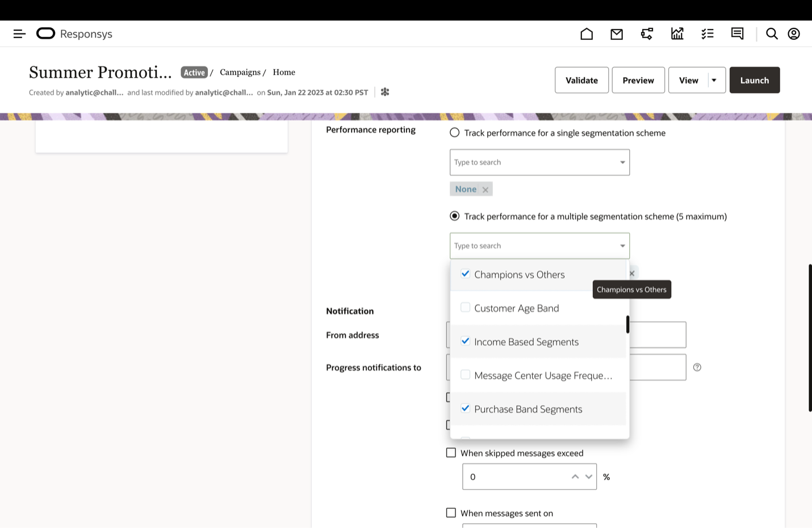Uncheck Champions vs Others option
This screenshot has height=529, width=812.
pyautogui.click(x=465, y=274)
